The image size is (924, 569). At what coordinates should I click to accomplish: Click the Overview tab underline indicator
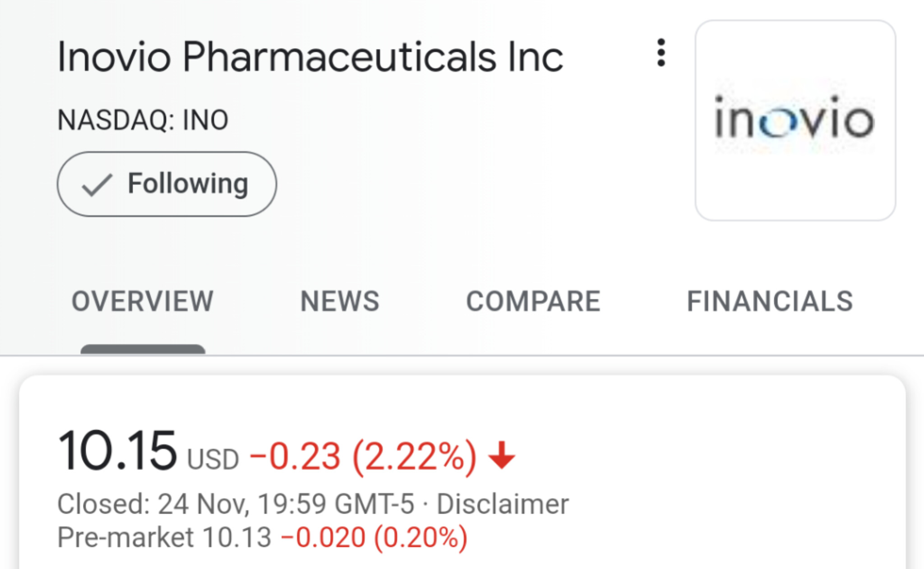[x=143, y=349]
